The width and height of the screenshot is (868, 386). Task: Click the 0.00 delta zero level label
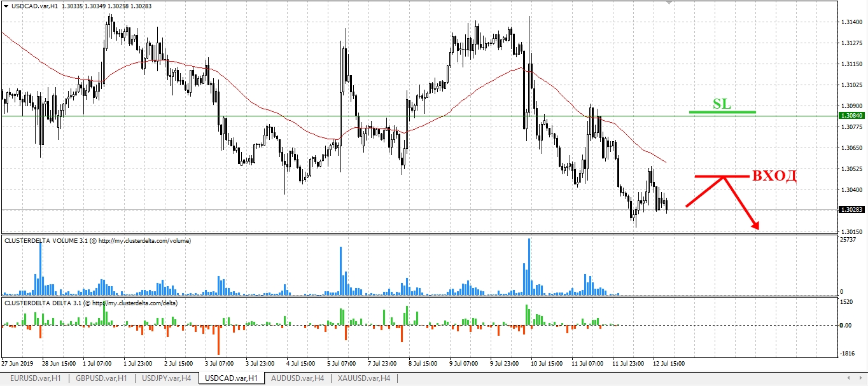(847, 325)
